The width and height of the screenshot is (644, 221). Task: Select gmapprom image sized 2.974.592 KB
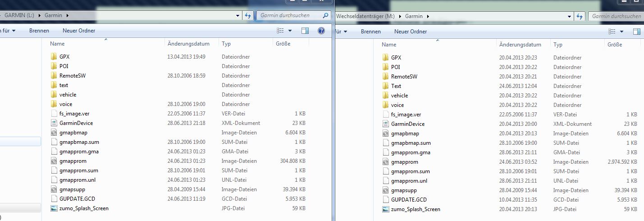click(405, 162)
